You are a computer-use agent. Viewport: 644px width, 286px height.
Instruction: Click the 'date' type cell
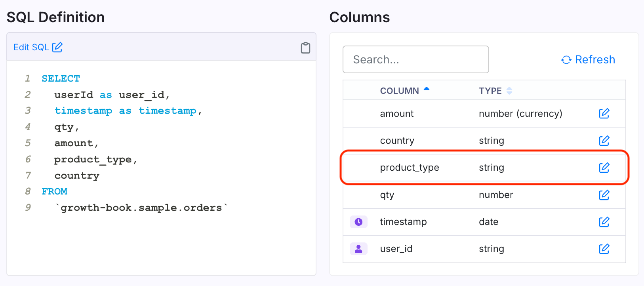tap(489, 222)
